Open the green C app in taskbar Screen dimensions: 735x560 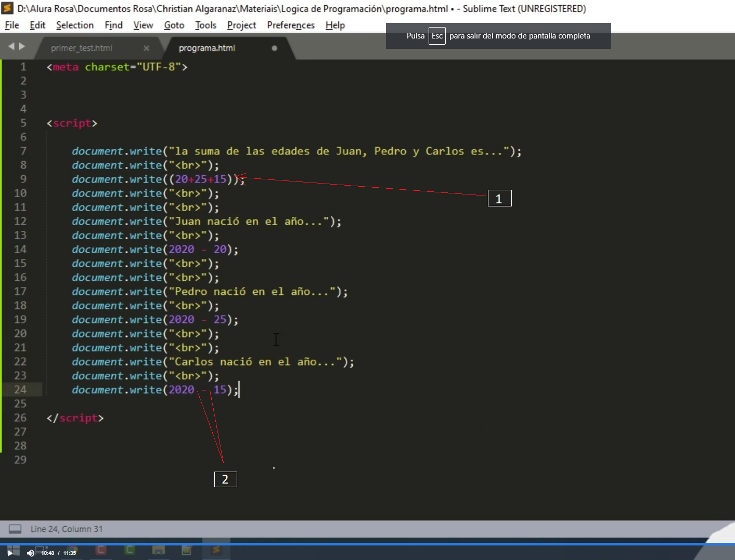click(x=130, y=550)
